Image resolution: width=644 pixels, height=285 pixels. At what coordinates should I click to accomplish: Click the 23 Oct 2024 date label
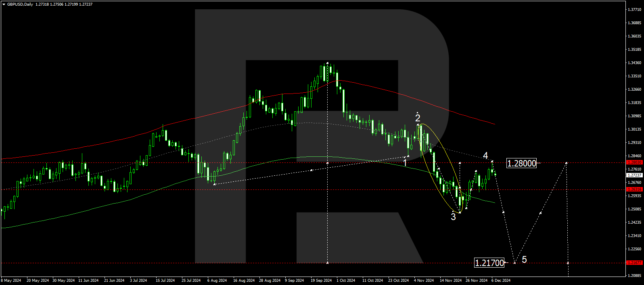click(398, 281)
